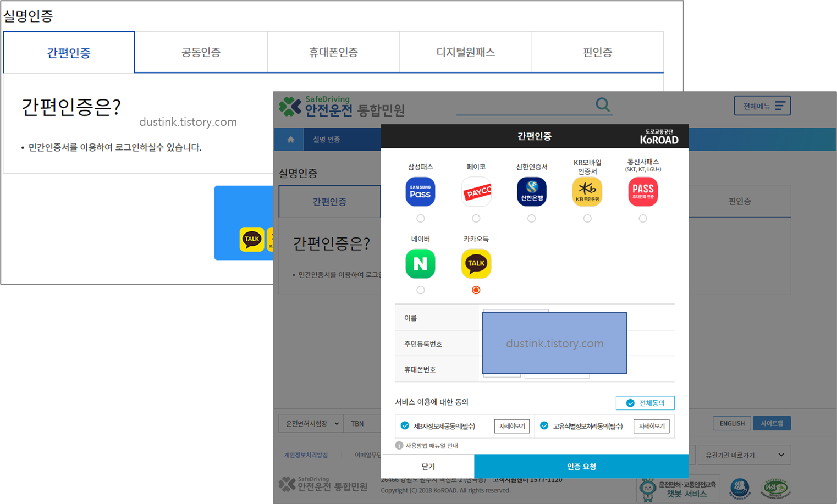
Task: Switch to the 공동인증 tab
Action: pyautogui.click(x=201, y=52)
